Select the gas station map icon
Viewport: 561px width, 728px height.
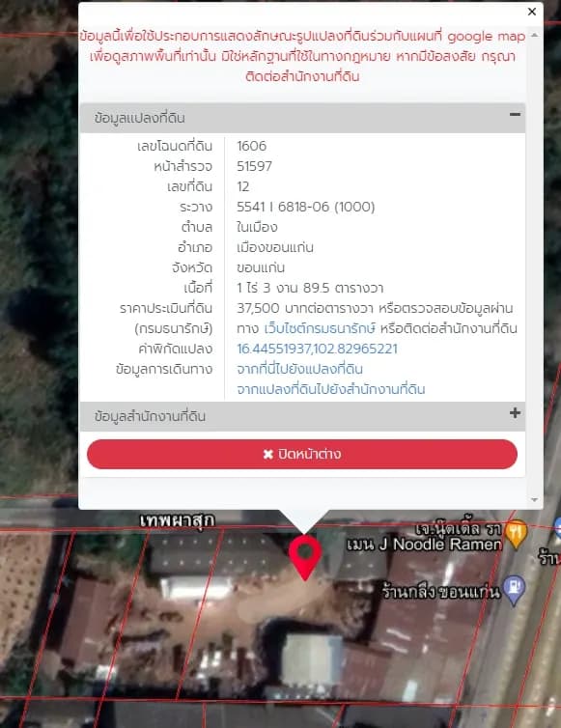pyautogui.click(x=514, y=589)
